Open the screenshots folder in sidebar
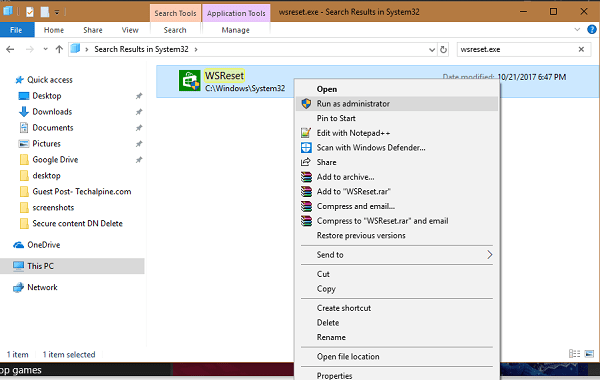The width and height of the screenshot is (600, 380). pos(53,208)
